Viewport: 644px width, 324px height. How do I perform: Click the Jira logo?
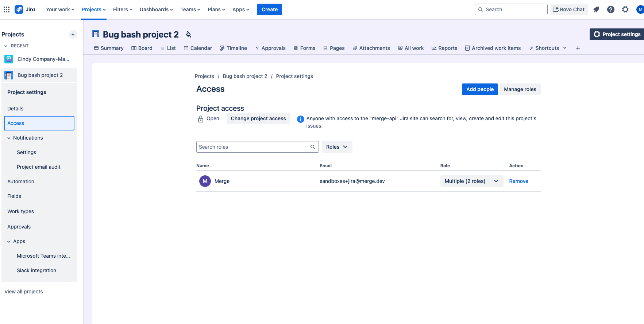coord(25,9)
